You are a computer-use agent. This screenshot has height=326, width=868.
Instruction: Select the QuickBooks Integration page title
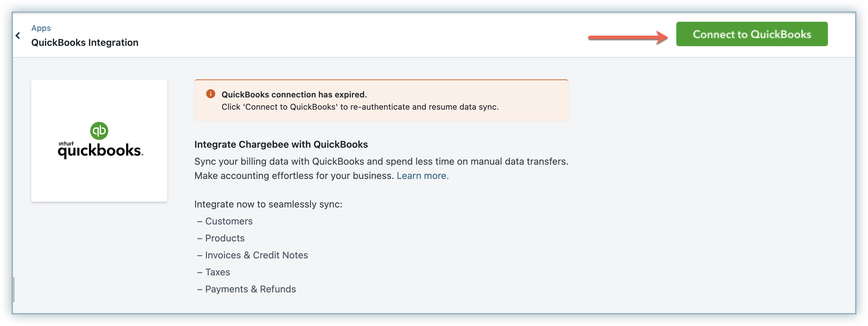point(85,43)
